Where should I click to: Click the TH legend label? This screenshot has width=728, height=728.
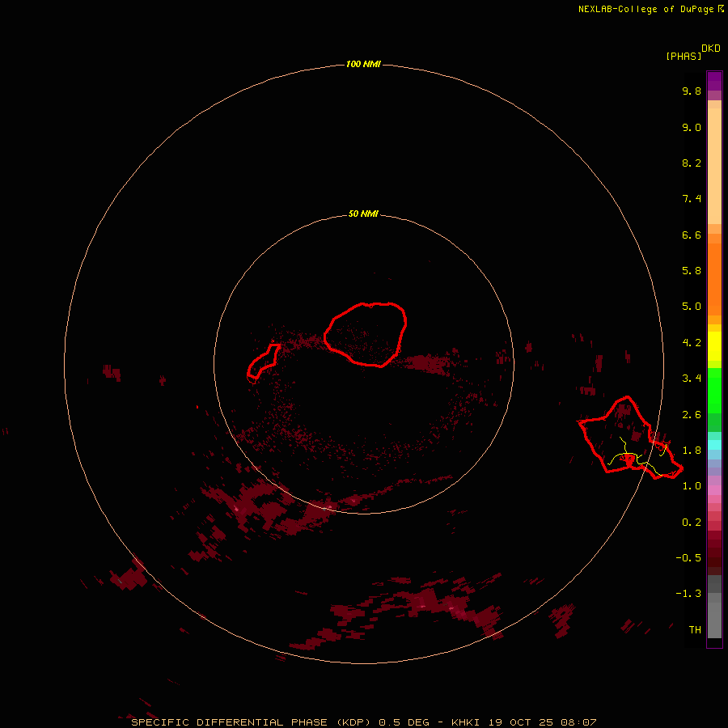(695, 630)
